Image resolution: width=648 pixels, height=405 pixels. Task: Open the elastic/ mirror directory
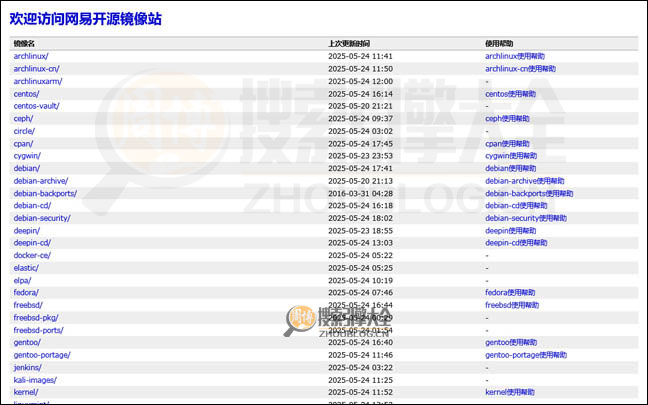click(x=26, y=268)
